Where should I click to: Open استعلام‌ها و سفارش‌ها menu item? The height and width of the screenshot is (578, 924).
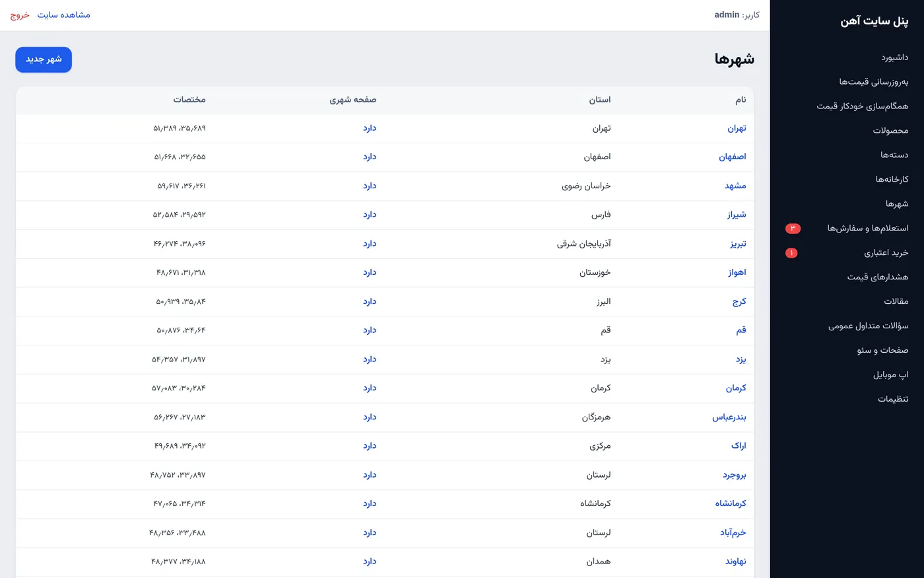867,229
